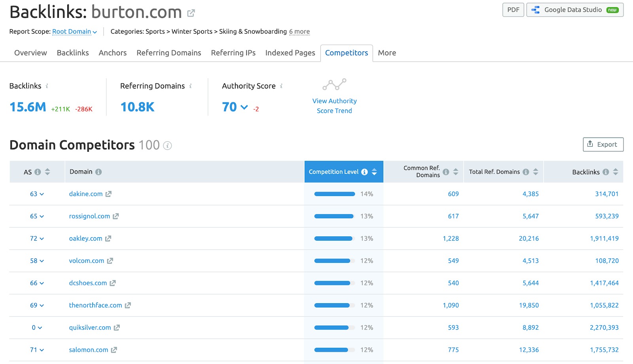The height and width of the screenshot is (364, 633).
Task: Open salomon.com external link icon
Action: [114, 350]
